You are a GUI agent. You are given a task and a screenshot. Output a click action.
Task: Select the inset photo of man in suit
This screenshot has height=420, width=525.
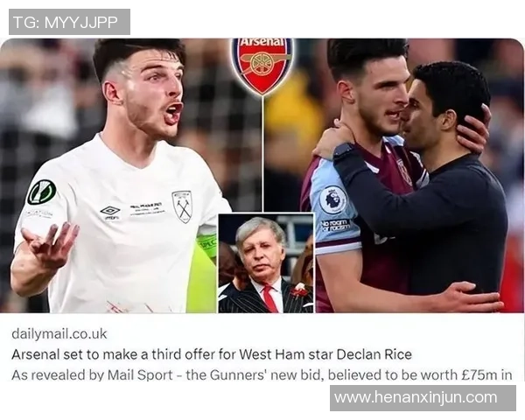click(266, 262)
